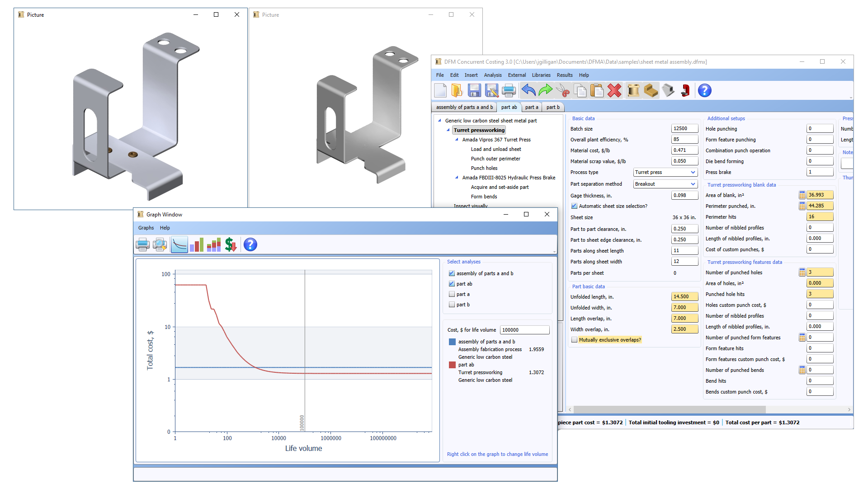
Task: Open calculator for Number of punched holes
Action: (x=802, y=272)
